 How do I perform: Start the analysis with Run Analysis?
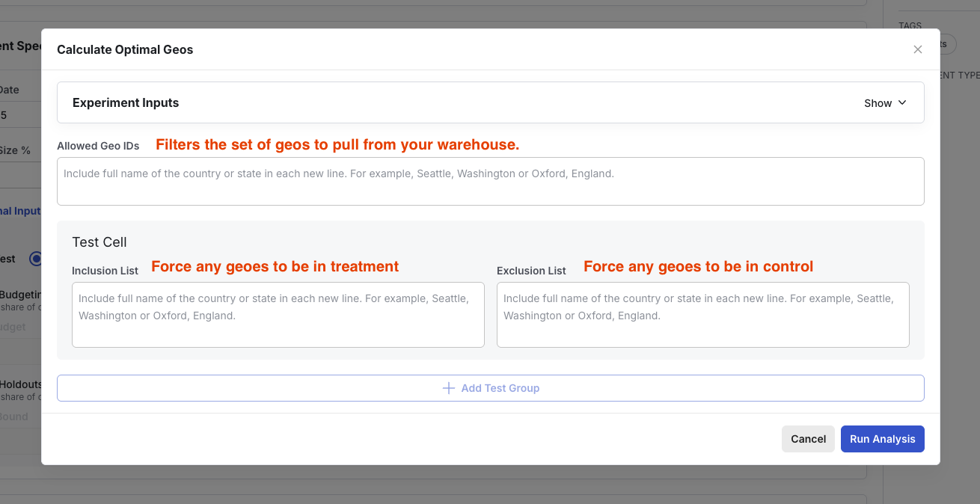pos(882,439)
